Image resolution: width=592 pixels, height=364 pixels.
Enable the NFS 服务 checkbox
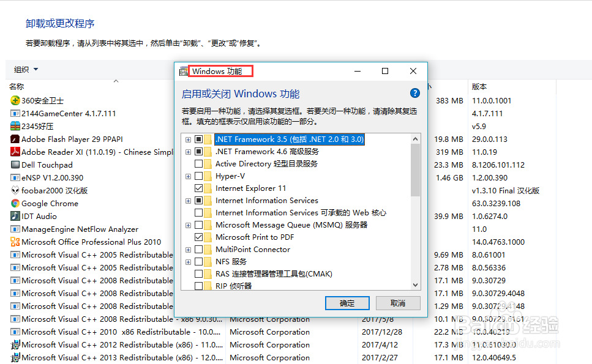198,262
